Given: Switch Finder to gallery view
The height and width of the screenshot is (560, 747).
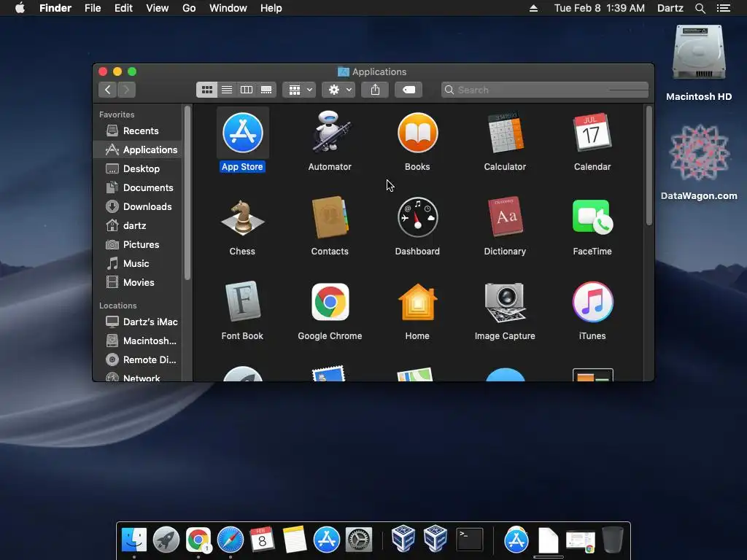Looking at the screenshot, I should 266,90.
